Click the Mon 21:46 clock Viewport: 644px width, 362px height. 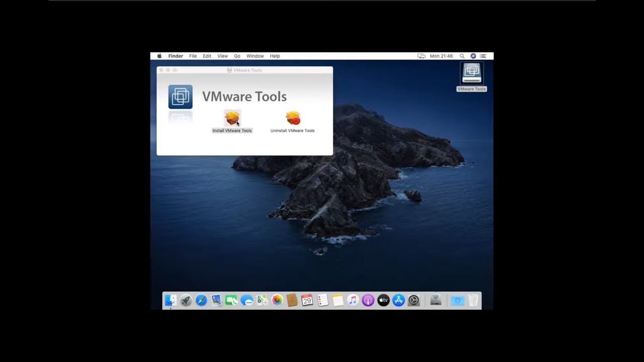tap(441, 56)
